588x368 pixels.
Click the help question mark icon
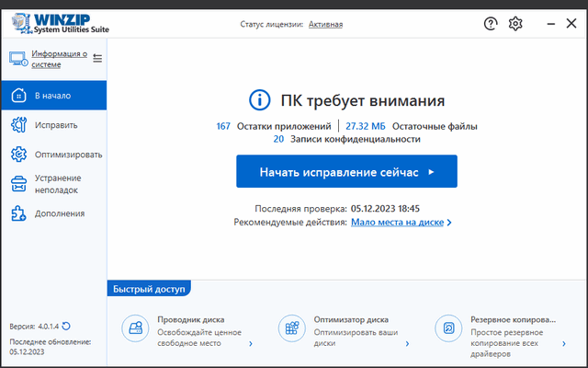pos(491,24)
